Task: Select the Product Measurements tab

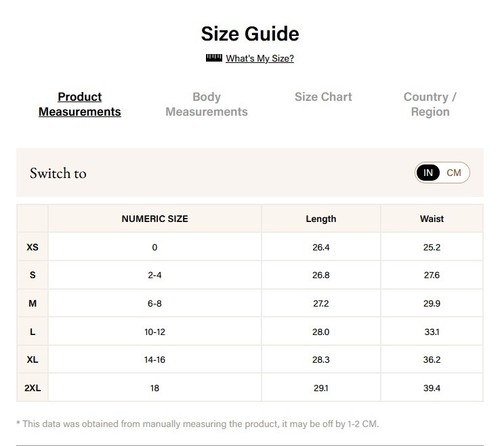Action: coord(80,104)
